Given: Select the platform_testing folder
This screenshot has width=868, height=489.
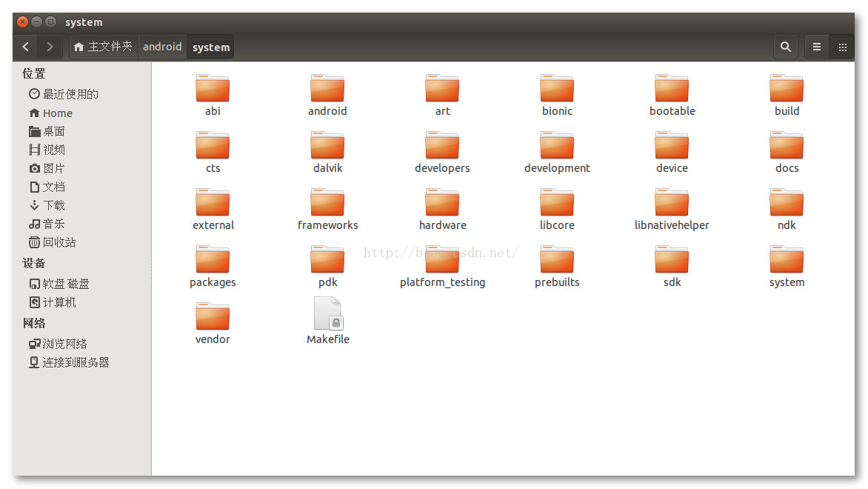Looking at the screenshot, I should click(442, 267).
